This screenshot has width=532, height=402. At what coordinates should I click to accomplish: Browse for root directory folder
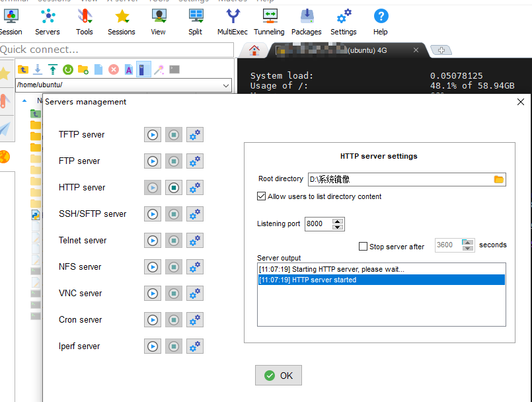coord(499,179)
